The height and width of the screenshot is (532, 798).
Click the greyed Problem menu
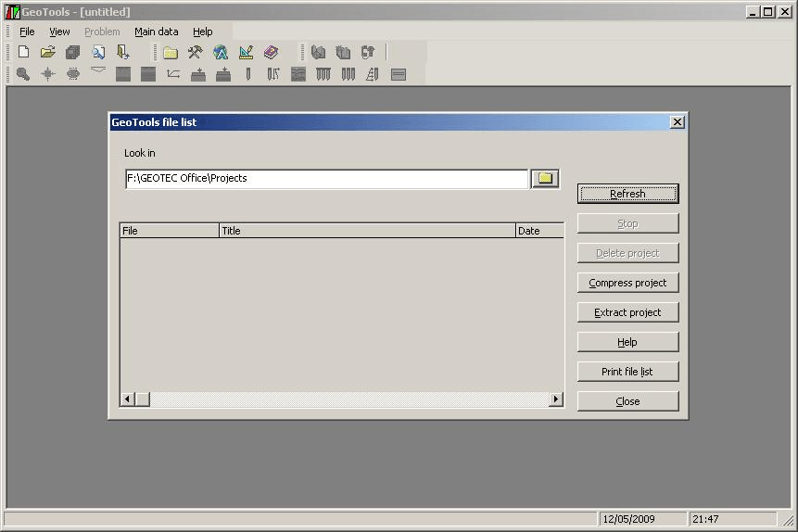click(x=102, y=32)
